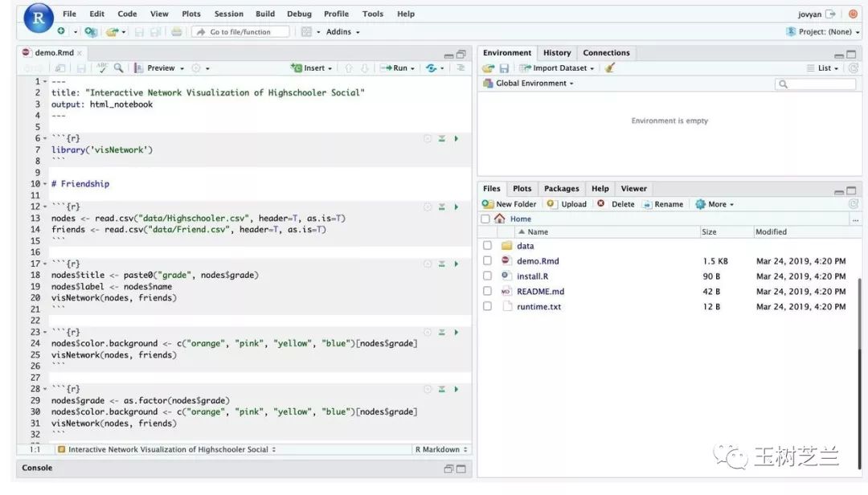This screenshot has height=495, width=868.
Task: Run the as.factor chunk at line 28
Action: pos(457,389)
